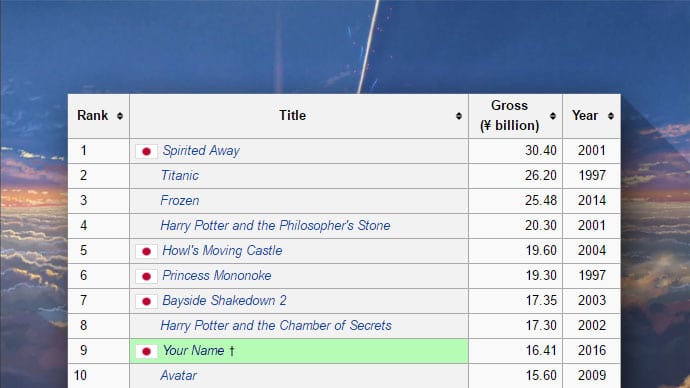Follow the Avatar film link

[x=178, y=376]
